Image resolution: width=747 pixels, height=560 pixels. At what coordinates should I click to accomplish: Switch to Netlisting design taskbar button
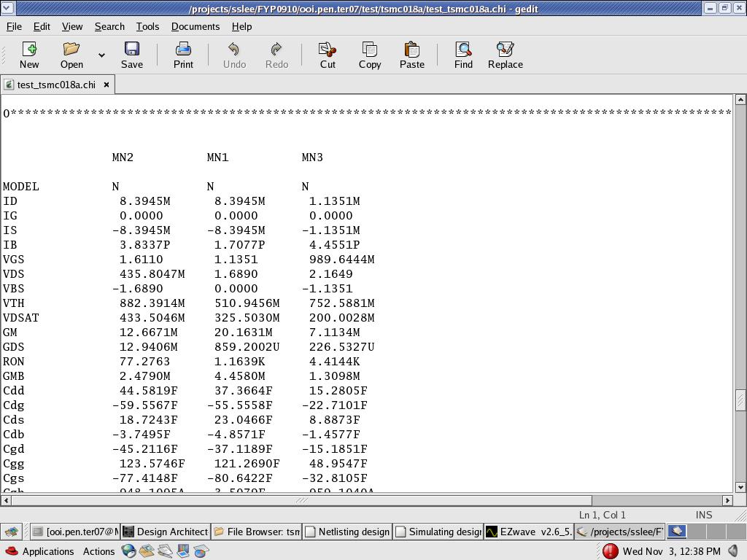[347, 532]
